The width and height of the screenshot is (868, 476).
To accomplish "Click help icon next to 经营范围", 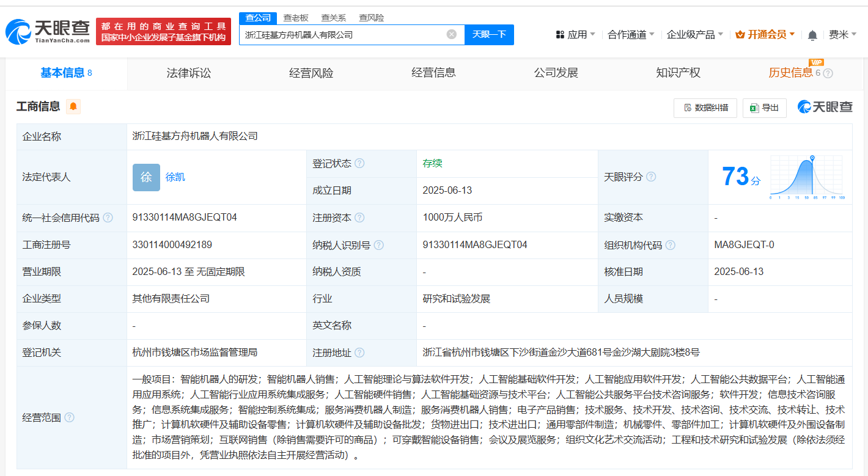I will click(x=69, y=417).
